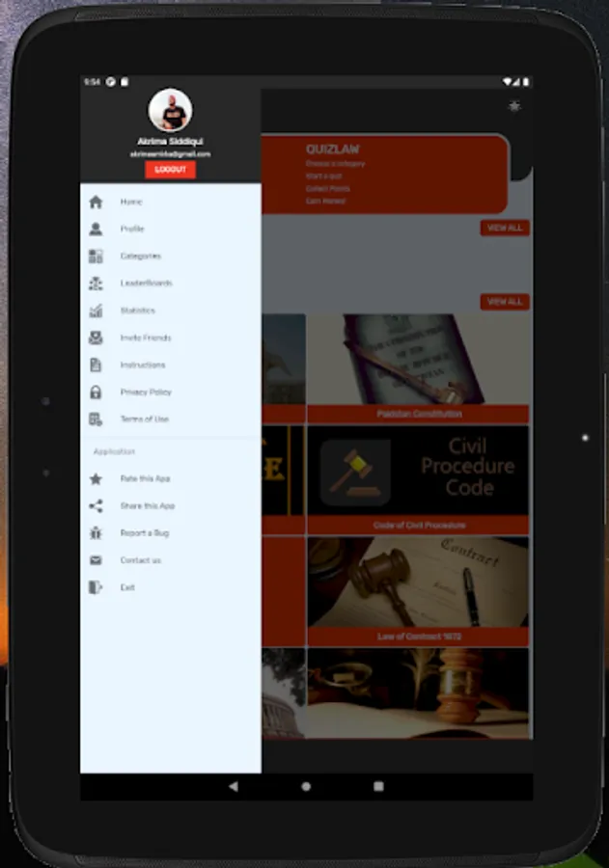Tap the user profile avatar photo

point(170,110)
